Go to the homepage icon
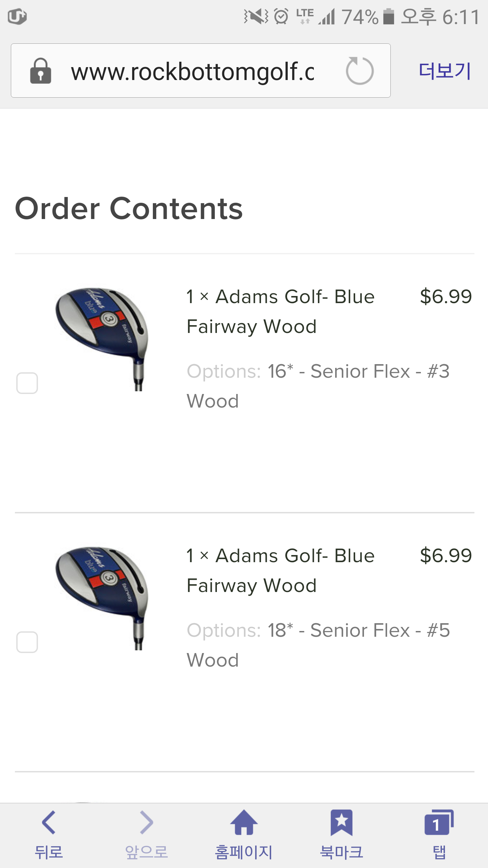 click(x=244, y=823)
